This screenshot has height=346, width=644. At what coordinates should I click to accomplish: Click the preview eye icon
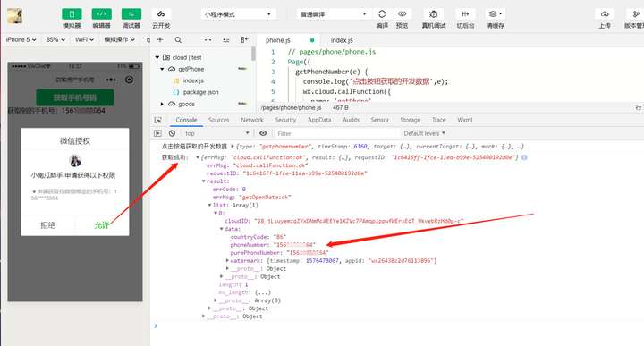click(x=402, y=14)
